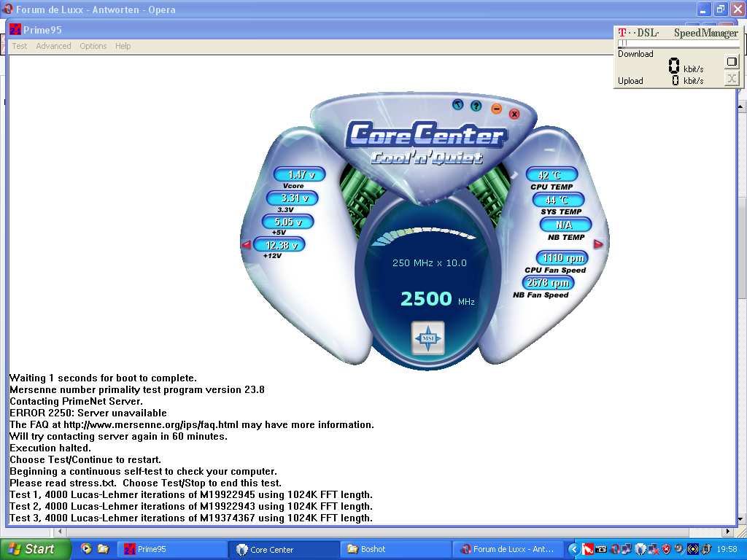Open the red Security Center shield tray icon
The width and height of the screenshot is (747, 560).
click(x=667, y=549)
